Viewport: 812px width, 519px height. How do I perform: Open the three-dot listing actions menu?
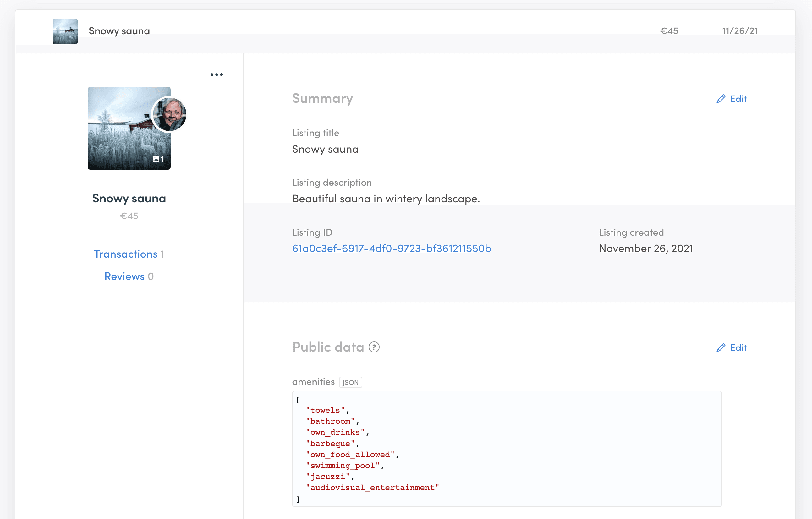pyautogui.click(x=217, y=74)
